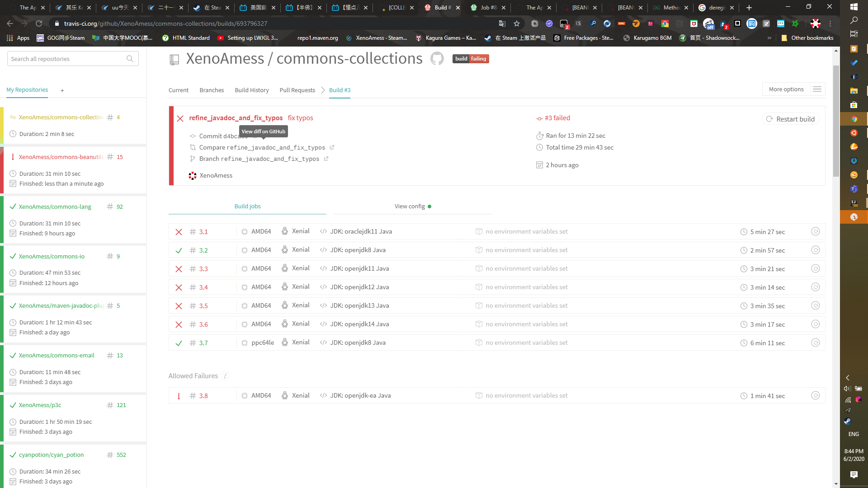
Task: Click the build failing status badge
Action: (471, 59)
